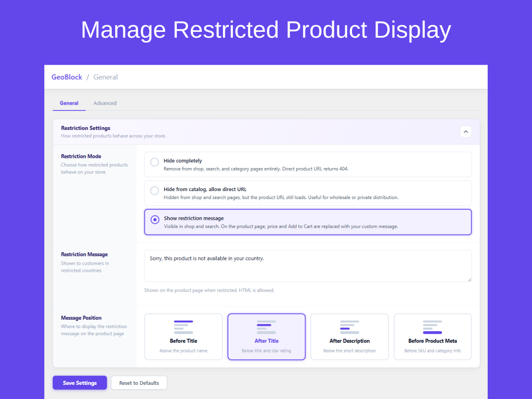Select Show restriction message radio button
532x399 pixels.
(x=155, y=219)
